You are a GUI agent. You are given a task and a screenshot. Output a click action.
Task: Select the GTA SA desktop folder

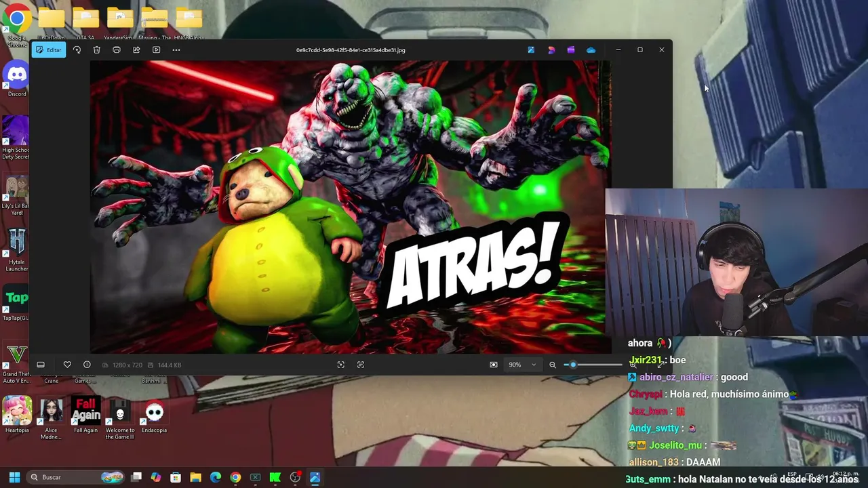86,24
